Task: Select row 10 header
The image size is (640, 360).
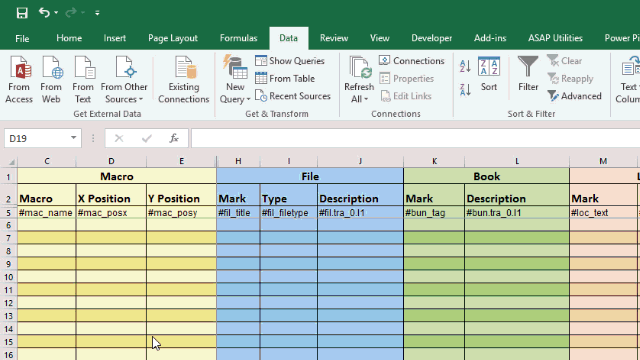Action: [x=9, y=277]
